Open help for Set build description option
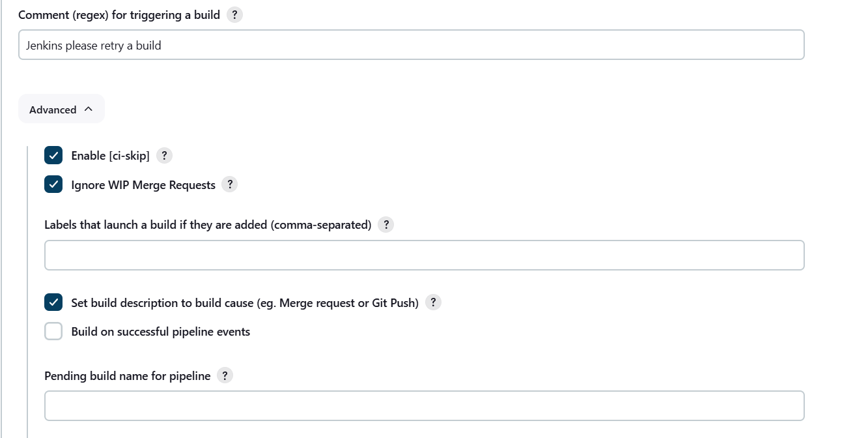Image resolution: width=868 pixels, height=438 pixels. (433, 303)
